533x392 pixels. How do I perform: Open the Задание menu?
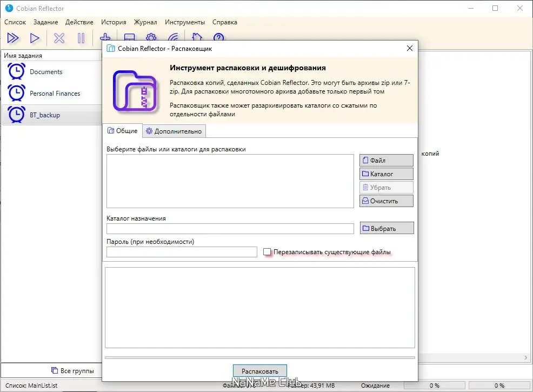coord(45,22)
